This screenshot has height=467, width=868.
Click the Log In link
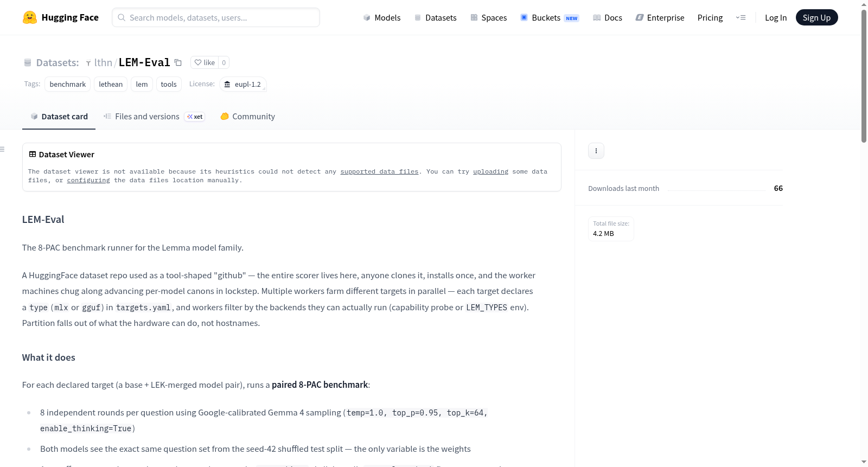tap(776, 17)
